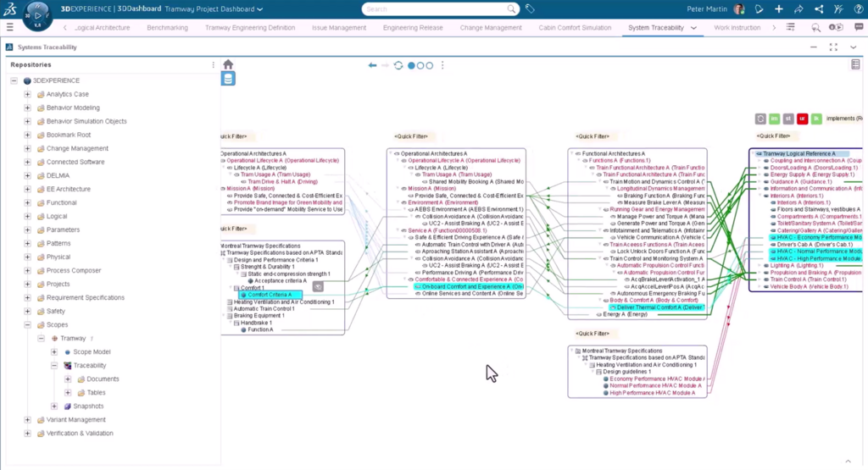868x470 pixels.
Task: Click the blue database icon below home
Action: point(228,80)
